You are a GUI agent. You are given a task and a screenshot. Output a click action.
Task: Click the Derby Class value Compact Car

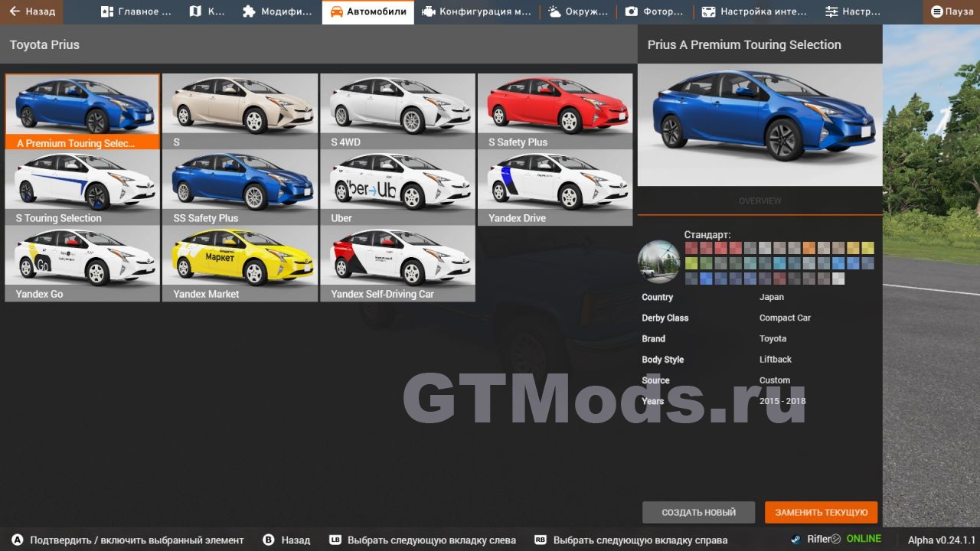tap(785, 318)
